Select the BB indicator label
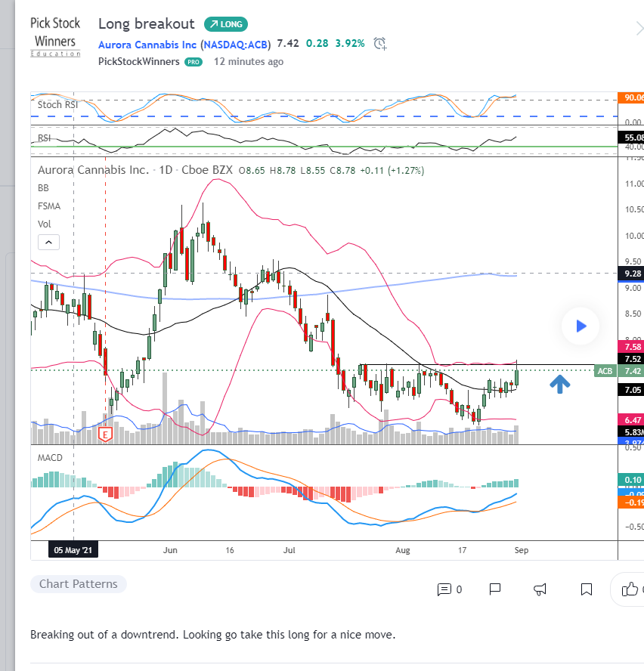Image resolution: width=644 pixels, height=671 pixels. (45, 187)
